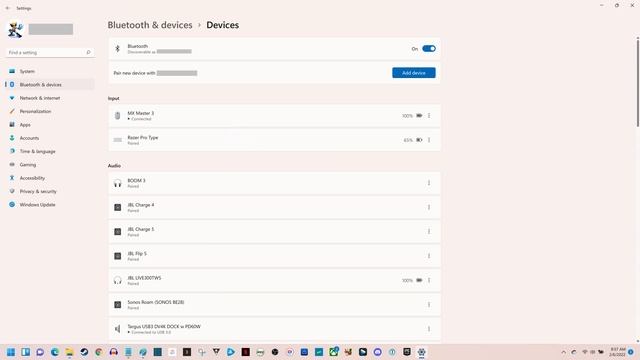Click the Sonos Roam speaker icon
The image size is (640, 360).
tap(118, 304)
